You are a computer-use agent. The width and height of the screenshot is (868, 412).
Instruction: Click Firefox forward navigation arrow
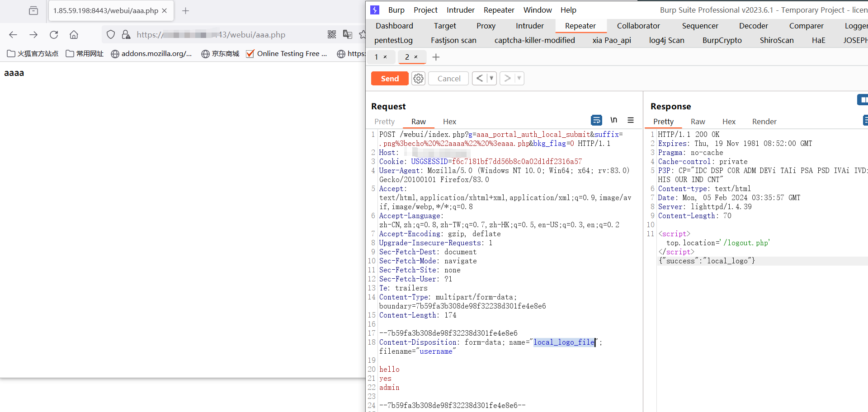click(x=33, y=34)
